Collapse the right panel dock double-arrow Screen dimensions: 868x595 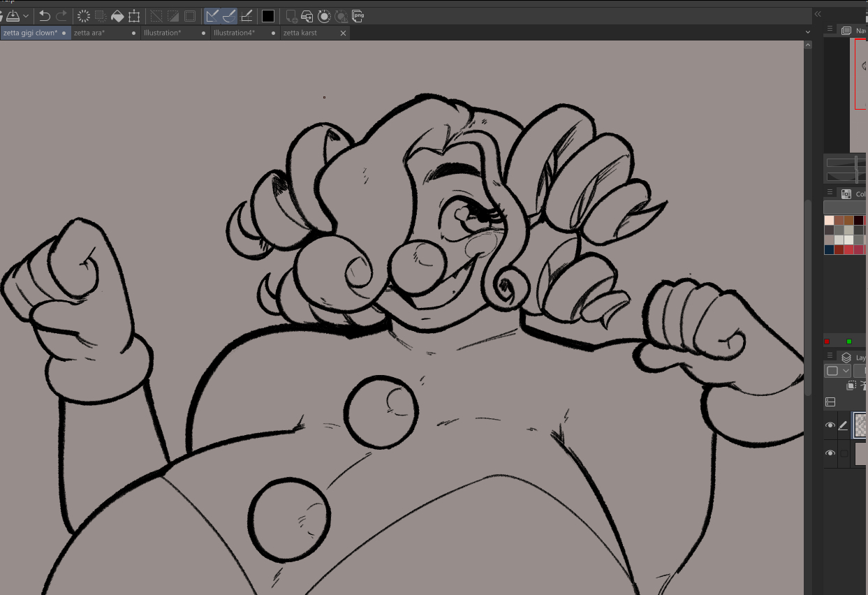[818, 13]
